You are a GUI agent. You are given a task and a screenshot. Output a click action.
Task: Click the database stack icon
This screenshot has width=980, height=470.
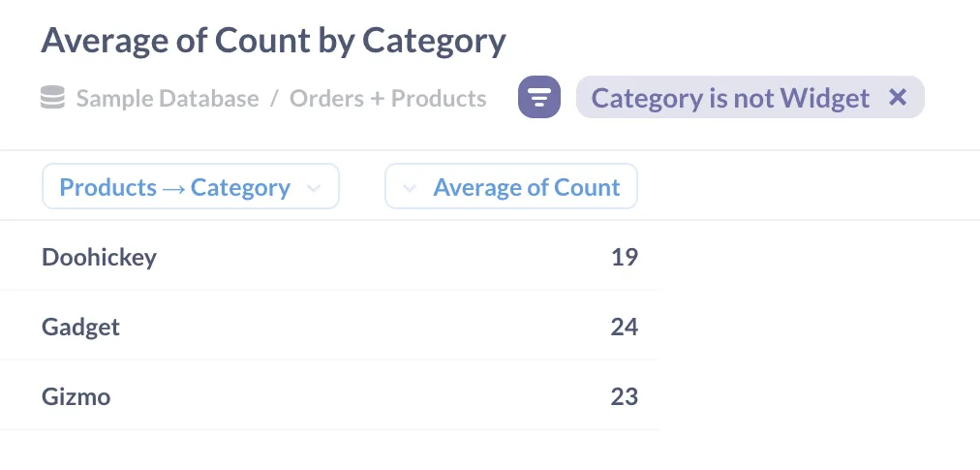53,98
